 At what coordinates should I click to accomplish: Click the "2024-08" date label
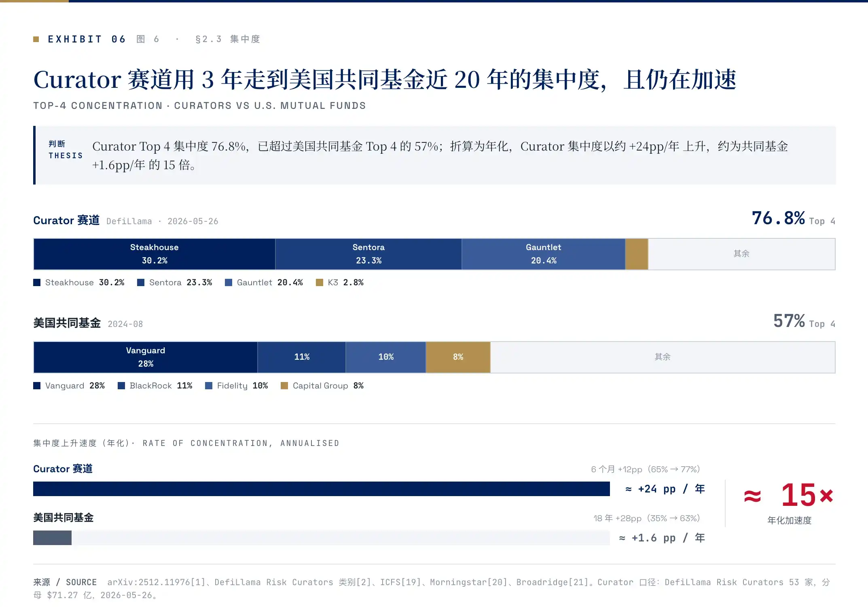(x=125, y=324)
